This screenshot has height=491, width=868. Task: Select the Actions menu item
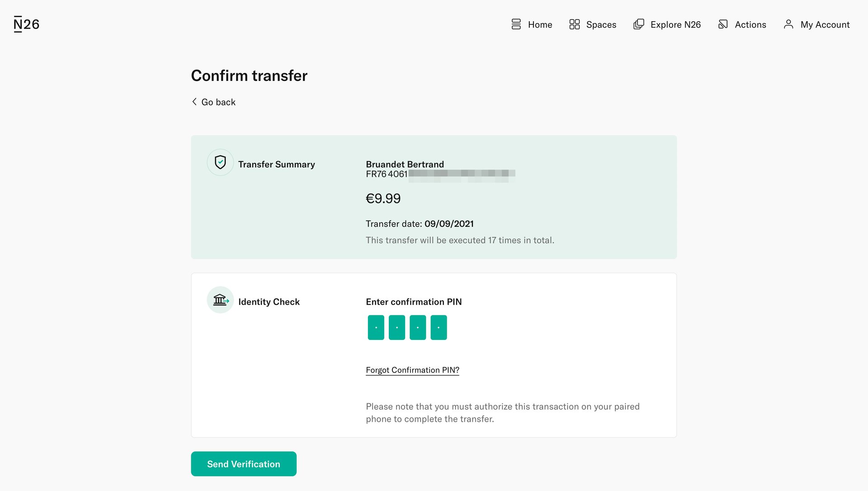pyautogui.click(x=750, y=24)
